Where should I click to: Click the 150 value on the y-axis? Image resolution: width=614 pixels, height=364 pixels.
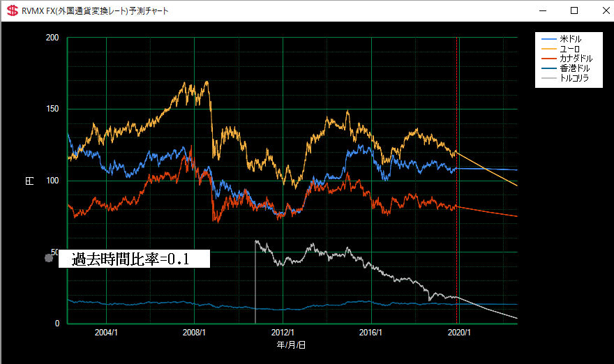pos(52,109)
